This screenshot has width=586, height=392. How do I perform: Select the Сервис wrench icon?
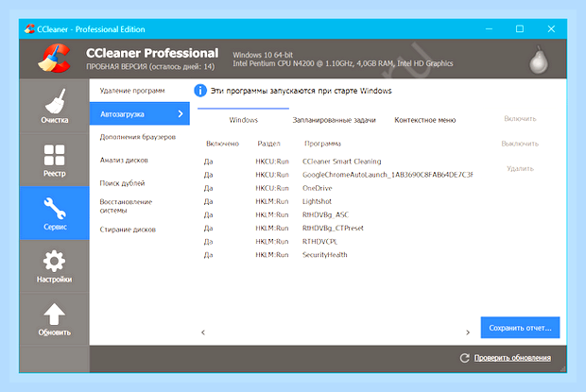tap(55, 209)
